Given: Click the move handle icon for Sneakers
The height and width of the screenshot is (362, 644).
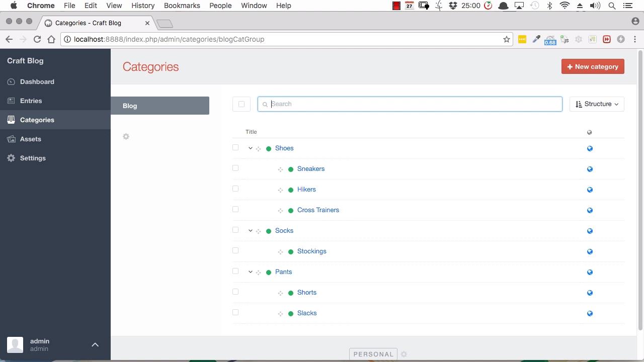Looking at the screenshot, I should coord(281,169).
